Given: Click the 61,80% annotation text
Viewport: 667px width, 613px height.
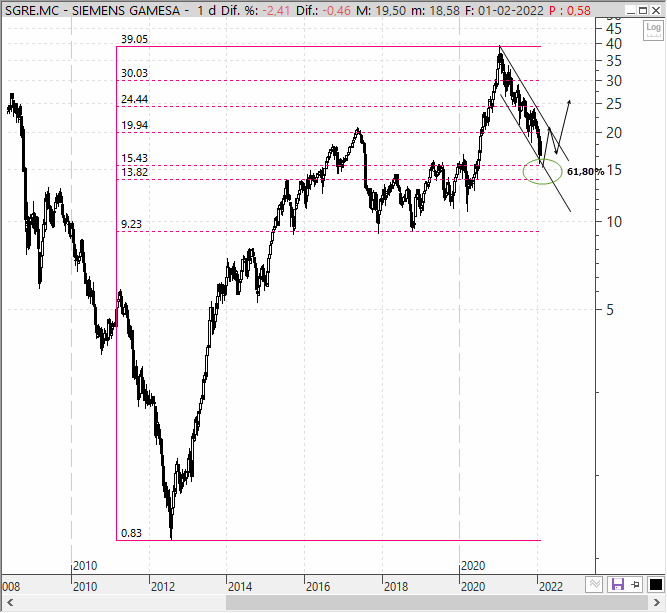Looking at the screenshot, I should [x=585, y=172].
